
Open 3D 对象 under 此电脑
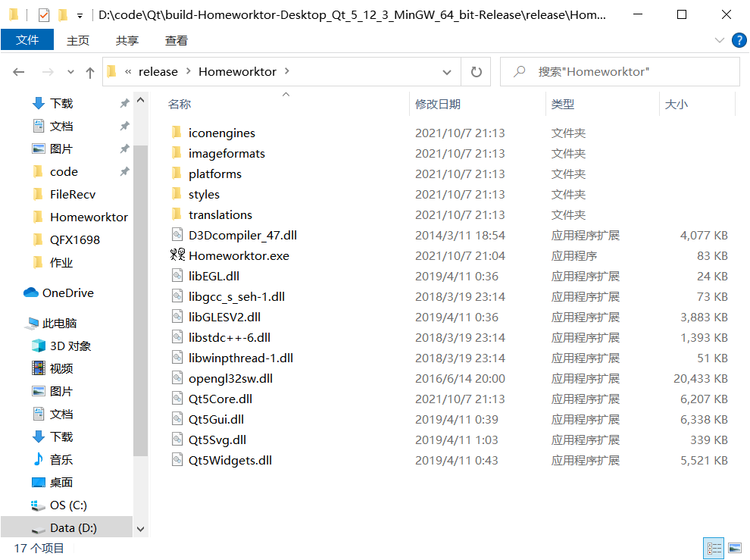[70, 346]
